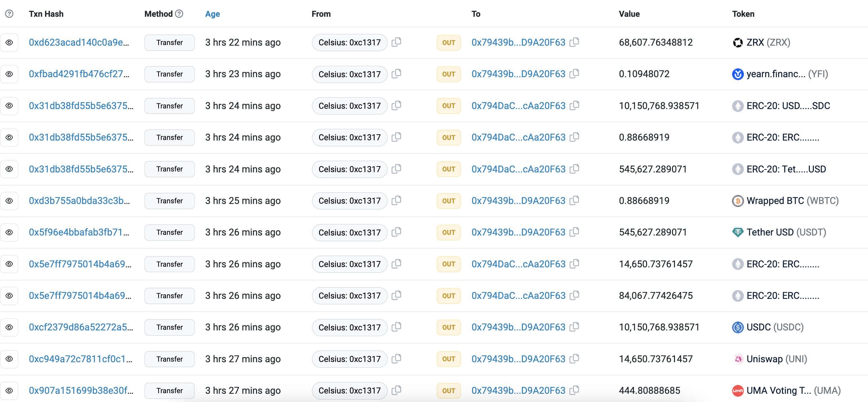Image resolution: width=868 pixels, height=402 pixels.
Task: Copy From address in Tether USD row
Action: click(x=397, y=232)
